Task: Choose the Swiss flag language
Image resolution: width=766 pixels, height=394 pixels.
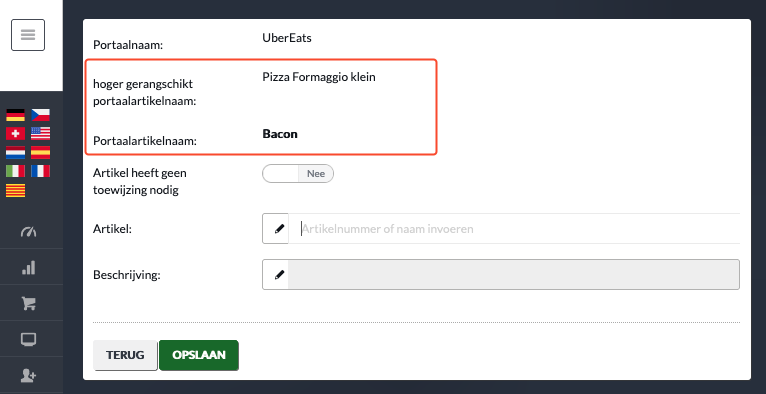Action: pos(15,133)
